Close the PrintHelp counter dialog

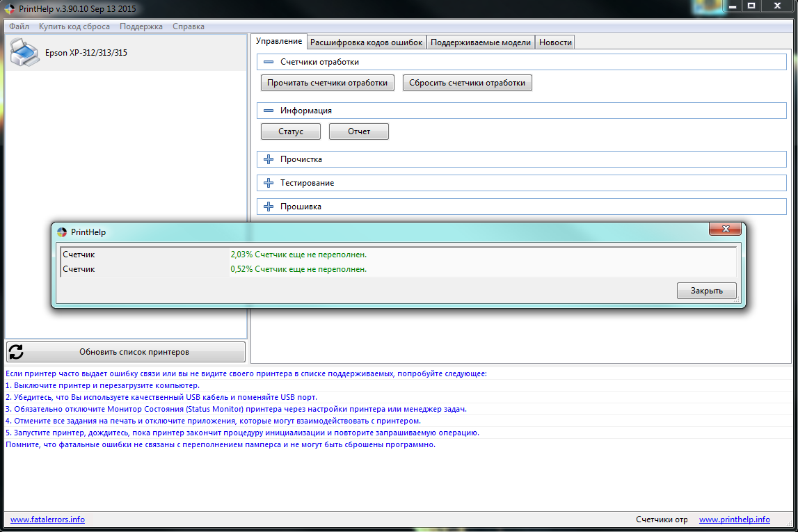point(706,291)
